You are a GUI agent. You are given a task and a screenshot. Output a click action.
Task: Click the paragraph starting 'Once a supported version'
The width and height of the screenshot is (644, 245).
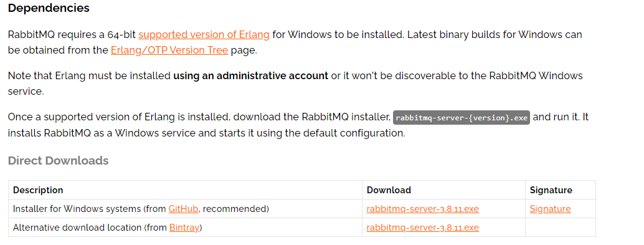click(x=298, y=125)
